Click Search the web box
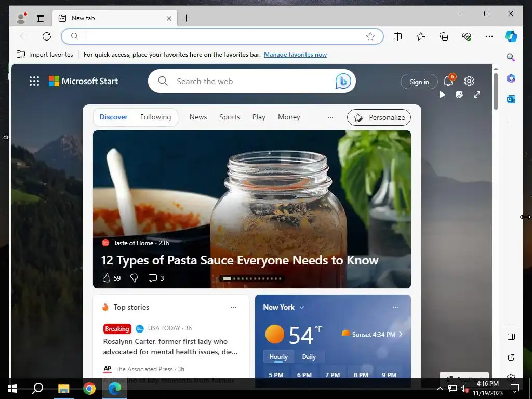Image resolution: width=532 pixels, height=399 pixels. (x=252, y=81)
